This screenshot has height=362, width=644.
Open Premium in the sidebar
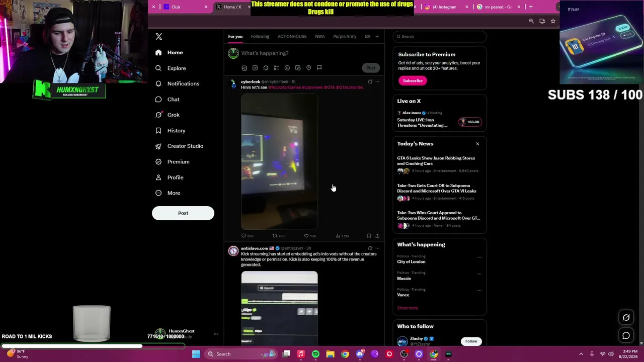click(x=173, y=161)
